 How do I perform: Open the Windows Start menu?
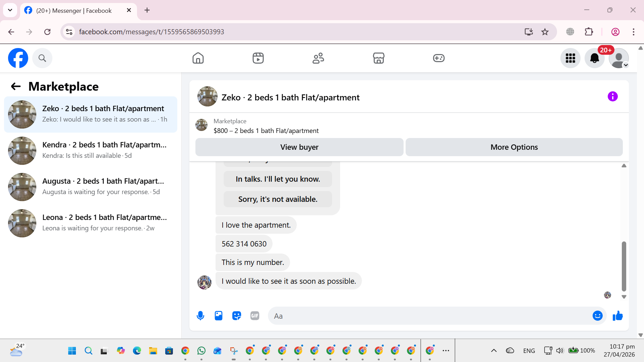point(72,351)
